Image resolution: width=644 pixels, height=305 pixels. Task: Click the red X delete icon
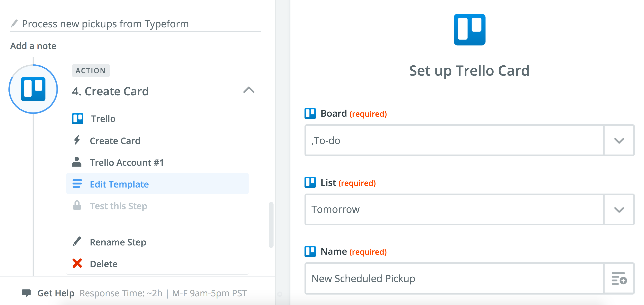point(77,263)
